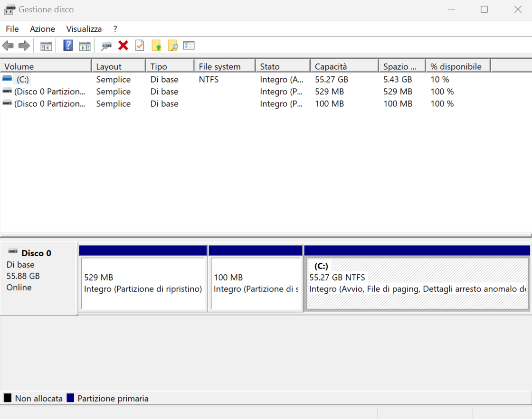Toggle the action pane toolbar icon
This screenshot has height=419, width=532.
[85, 46]
